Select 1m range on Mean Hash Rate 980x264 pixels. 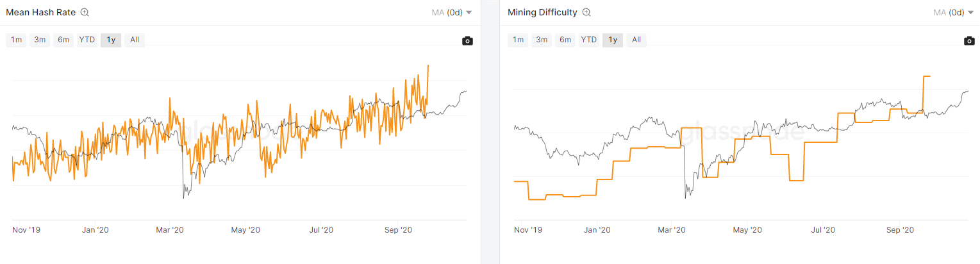[16, 40]
